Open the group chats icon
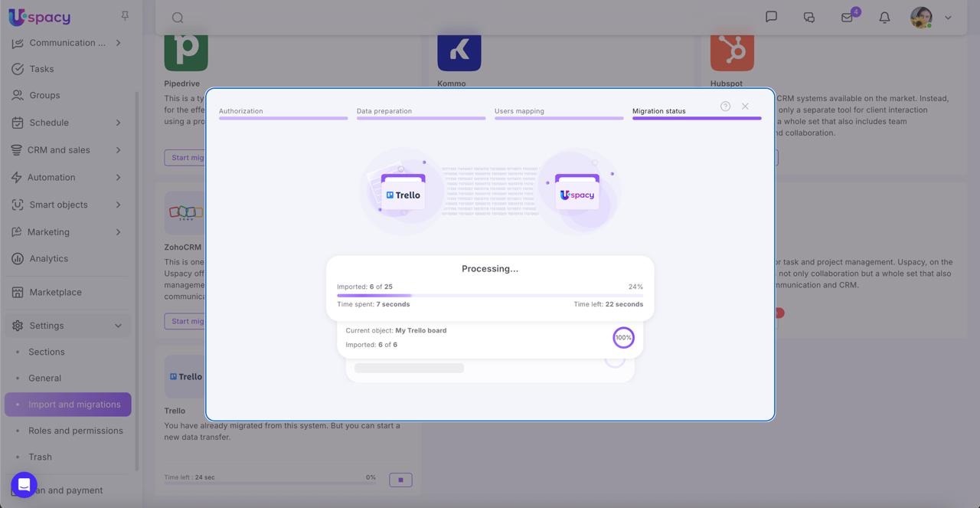This screenshot has height=508, width=980. (x=808, y=17)
